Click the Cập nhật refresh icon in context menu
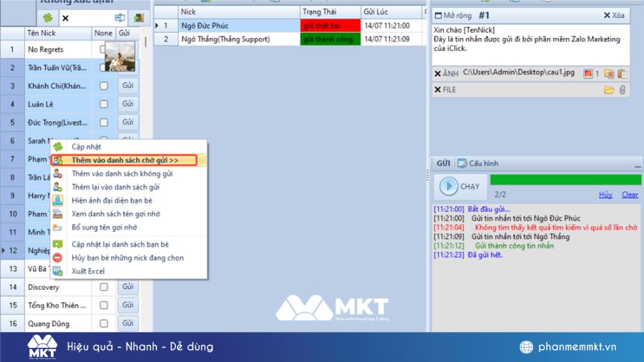The image size is (644, 362). [58, 147]
